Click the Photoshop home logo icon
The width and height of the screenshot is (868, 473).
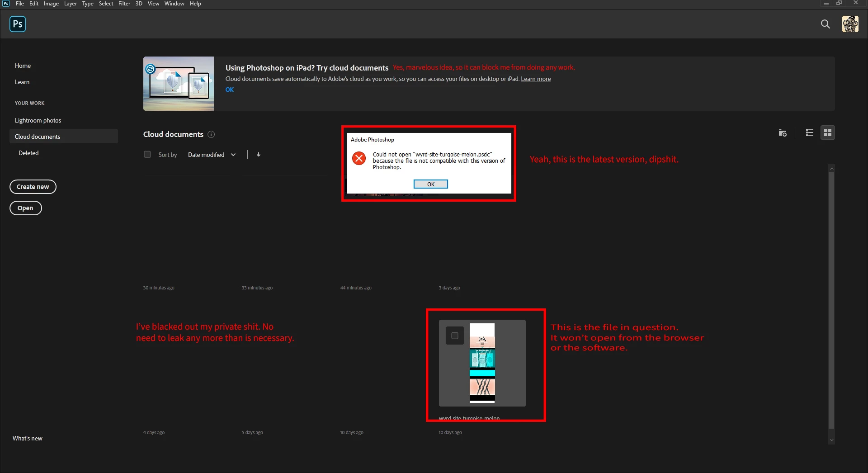(x=18, y=24)
